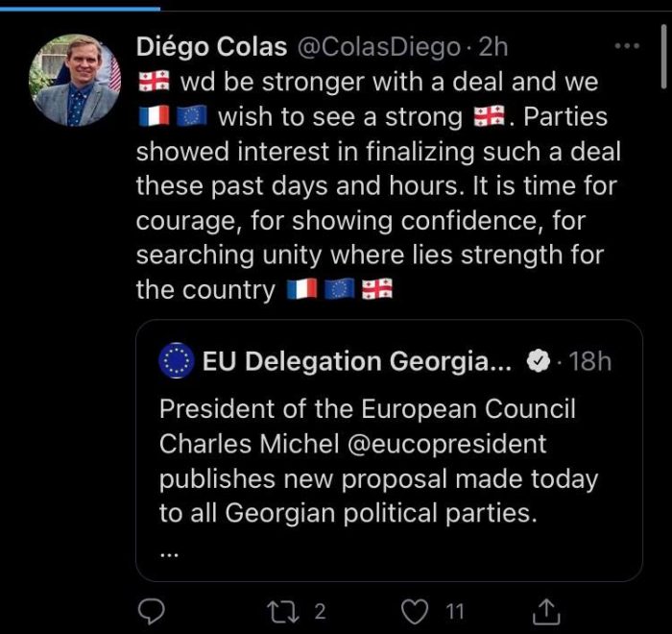
Task: Open the three-dot more options menu
Action: coord(626,46)
